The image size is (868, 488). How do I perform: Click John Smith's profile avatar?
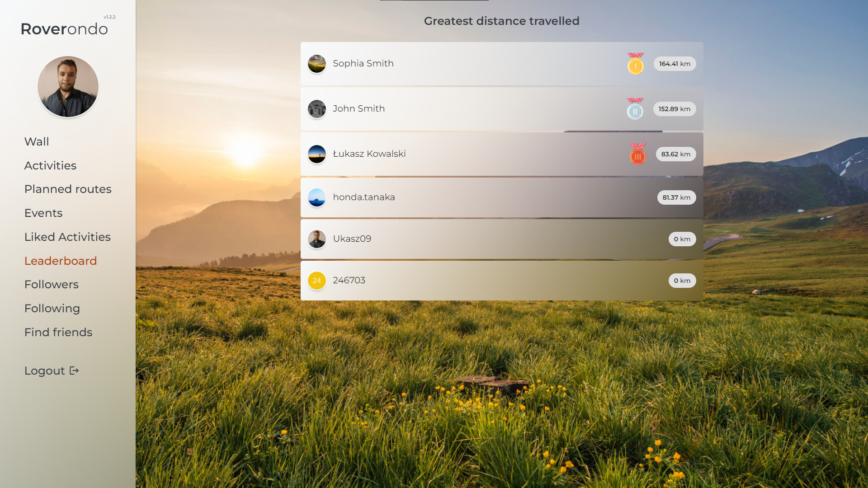(317, 109)
